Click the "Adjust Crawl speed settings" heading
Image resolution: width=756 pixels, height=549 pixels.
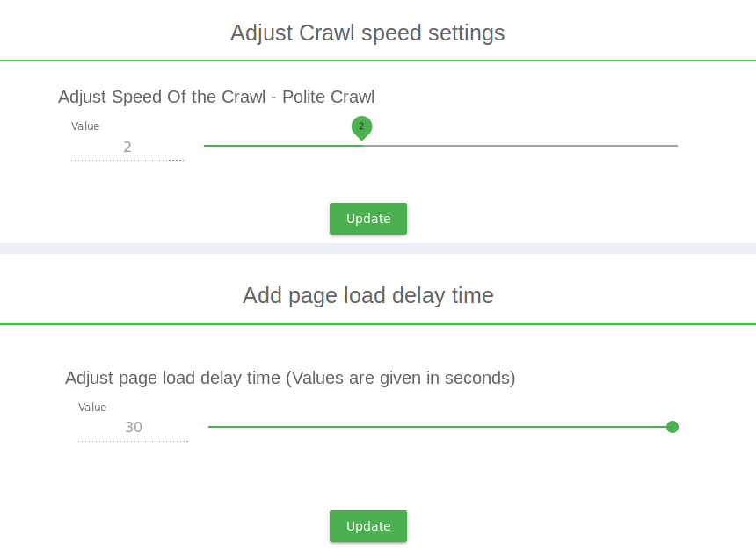[x=367, y=33]
